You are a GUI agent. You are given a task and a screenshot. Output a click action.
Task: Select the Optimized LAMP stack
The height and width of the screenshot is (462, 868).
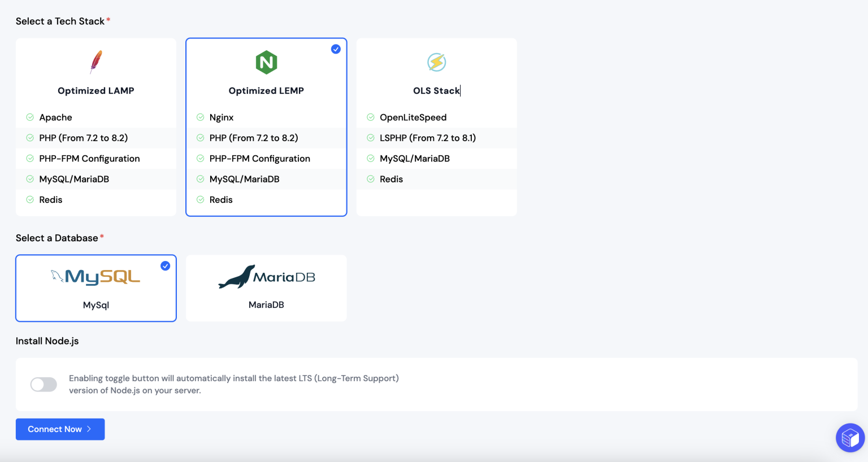(96, 90)
